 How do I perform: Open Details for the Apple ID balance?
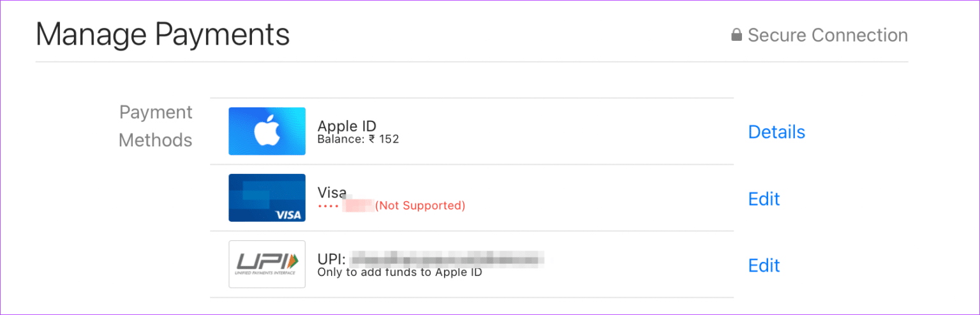click(x=776, y=132)
